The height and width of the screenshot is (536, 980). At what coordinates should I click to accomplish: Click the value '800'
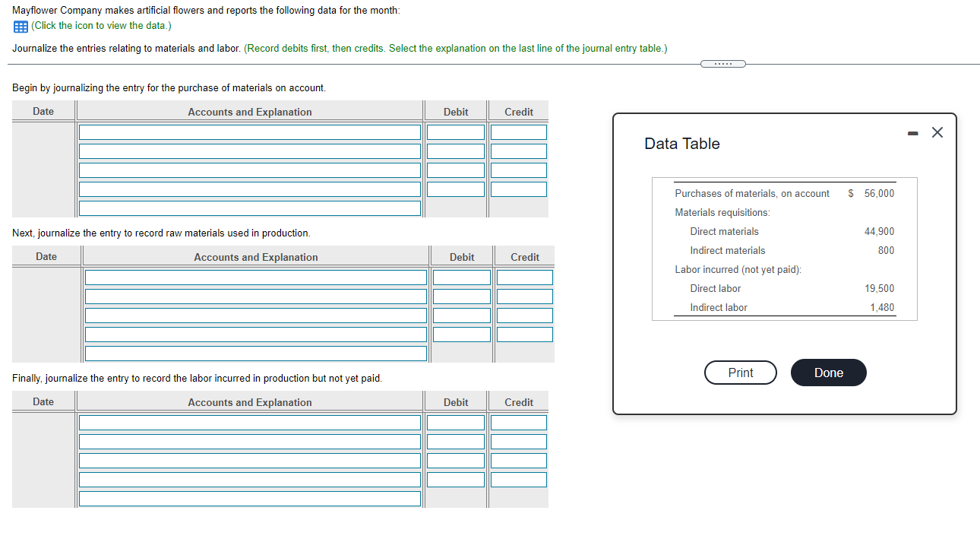886,251
